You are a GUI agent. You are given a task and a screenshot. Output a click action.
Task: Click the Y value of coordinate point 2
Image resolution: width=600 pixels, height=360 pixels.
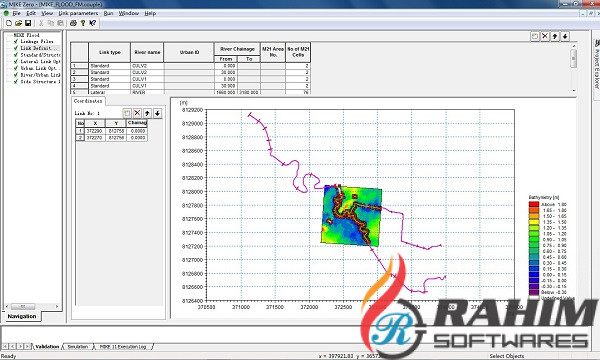point(116,137)
